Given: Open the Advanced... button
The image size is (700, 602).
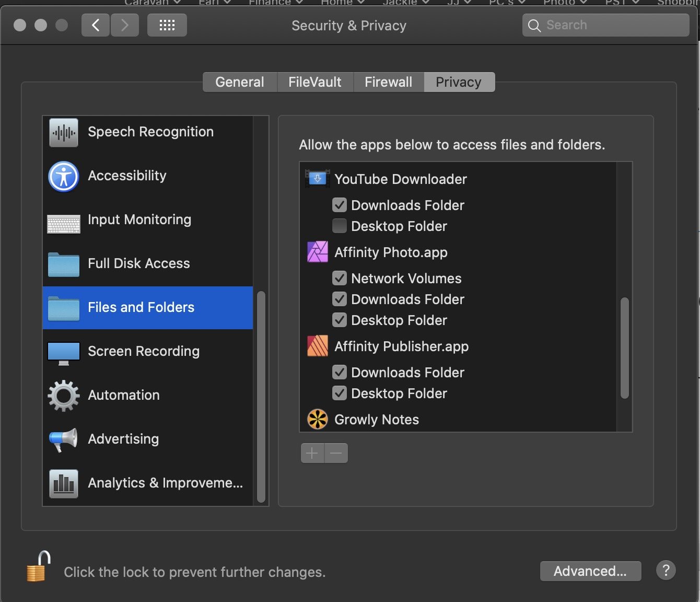Looking at the screenshot, I should (590, 571).
